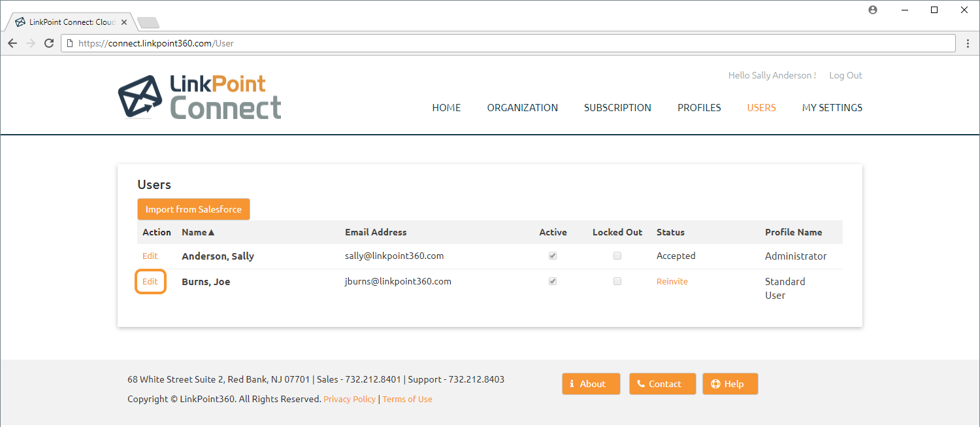This screenshot has height=427, width=980.
Task: Click the Profile Name column header
Action: coord(793,232)
